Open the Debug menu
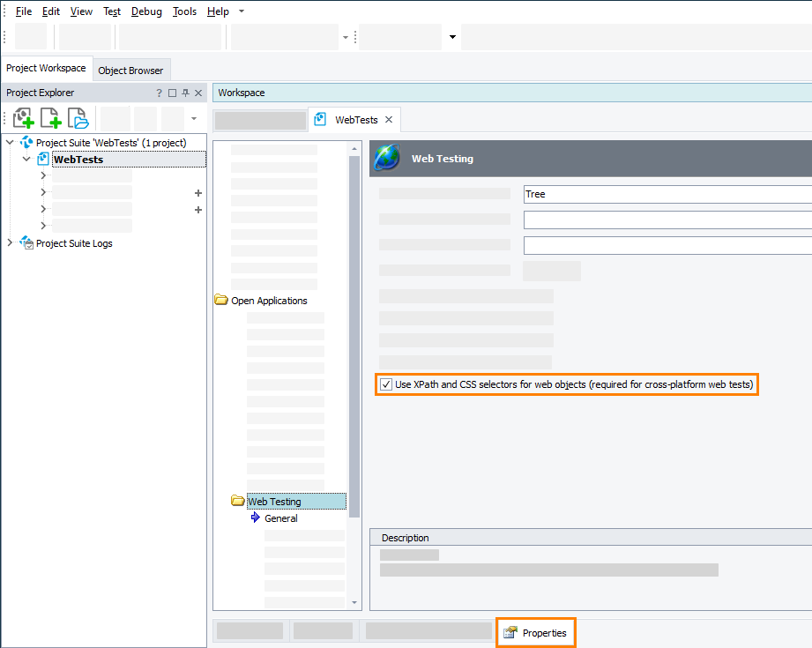812x648 pixels. click(146, 11)
